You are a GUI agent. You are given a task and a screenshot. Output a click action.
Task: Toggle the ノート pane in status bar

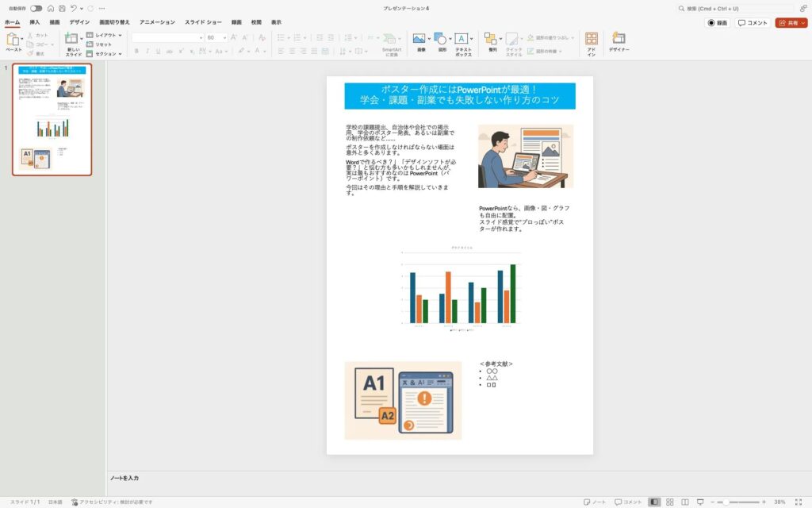tap(595, 502)
